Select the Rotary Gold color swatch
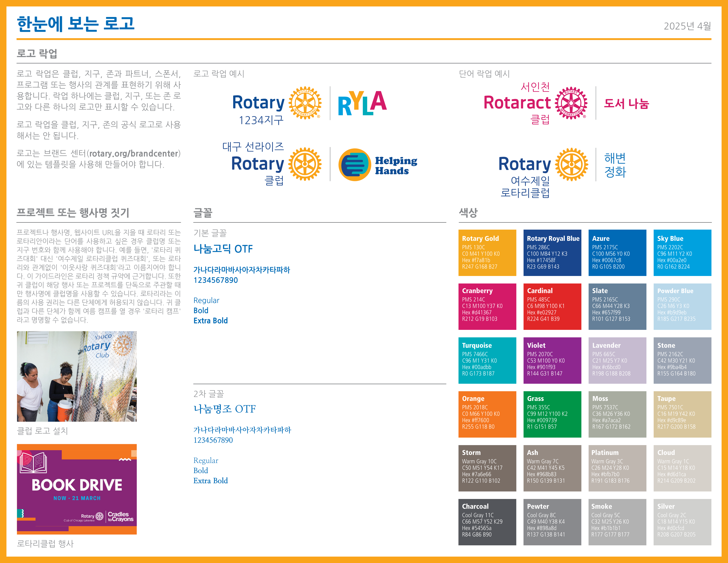 click(487, 253)
